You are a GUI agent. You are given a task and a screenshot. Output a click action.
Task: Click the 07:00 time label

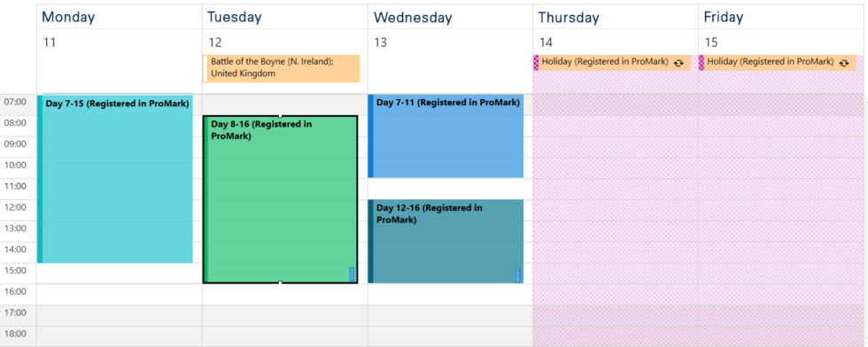[16, 102]
